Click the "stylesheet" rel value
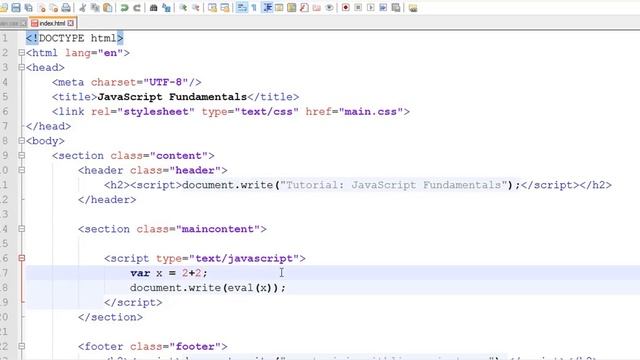640x360 pixels. click(x=156, y=111)
